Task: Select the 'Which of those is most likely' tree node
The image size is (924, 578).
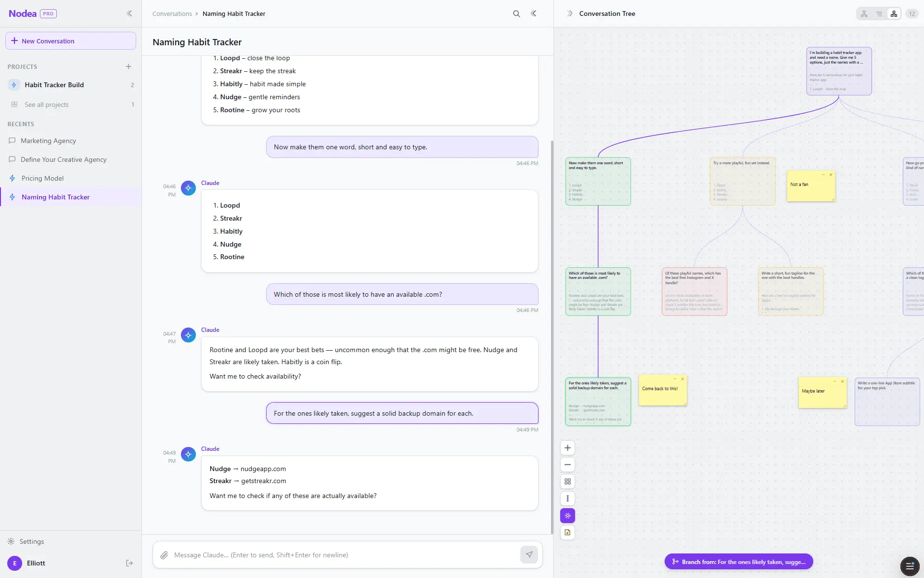Action: (598, 291)
